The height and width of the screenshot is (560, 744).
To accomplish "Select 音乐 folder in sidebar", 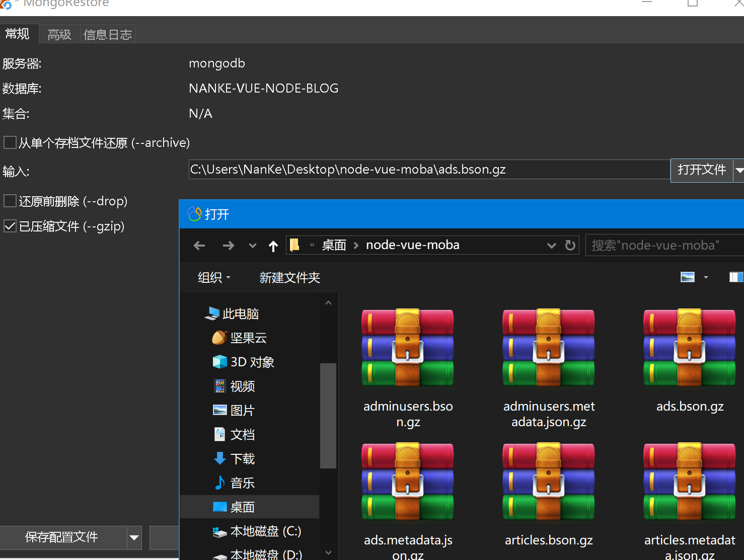I will click(235, 483).
